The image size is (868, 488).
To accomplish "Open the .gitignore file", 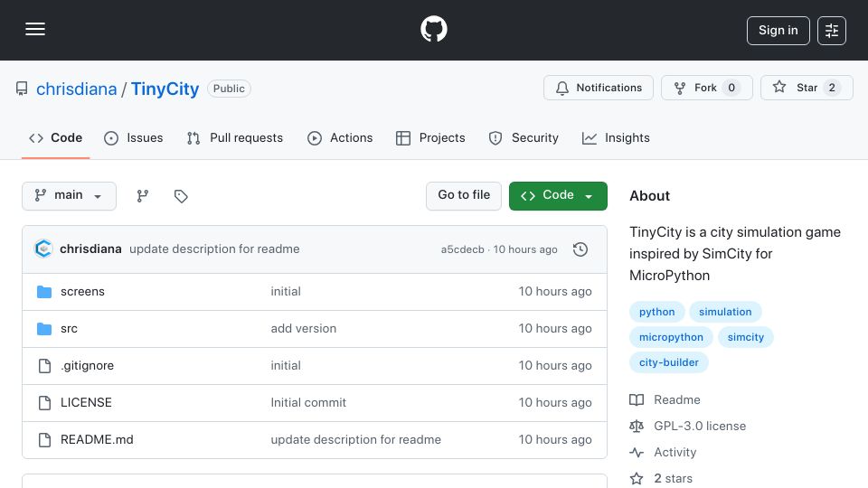I will click(87, 366).
